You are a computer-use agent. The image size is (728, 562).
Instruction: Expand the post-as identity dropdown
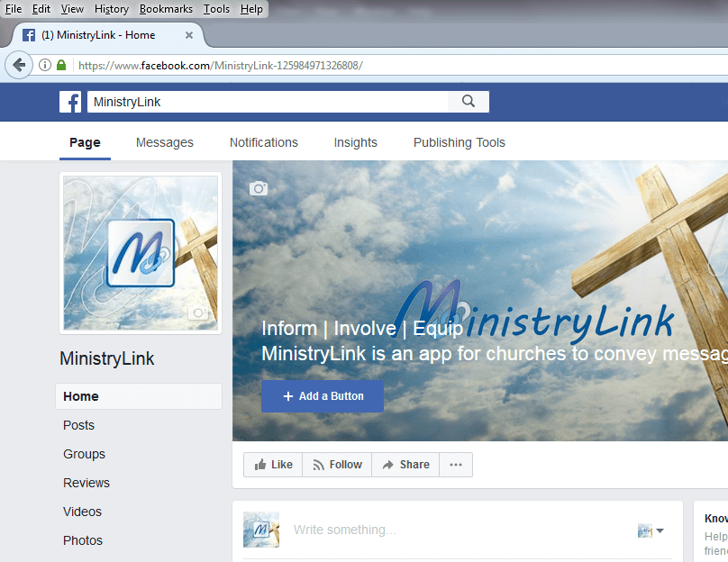point(651,530)
